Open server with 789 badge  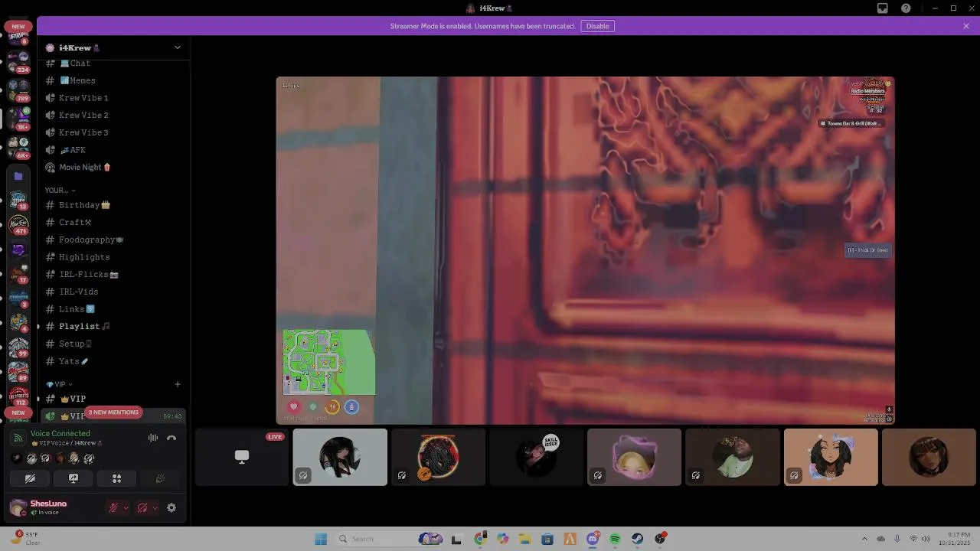[x=18, y=90]
